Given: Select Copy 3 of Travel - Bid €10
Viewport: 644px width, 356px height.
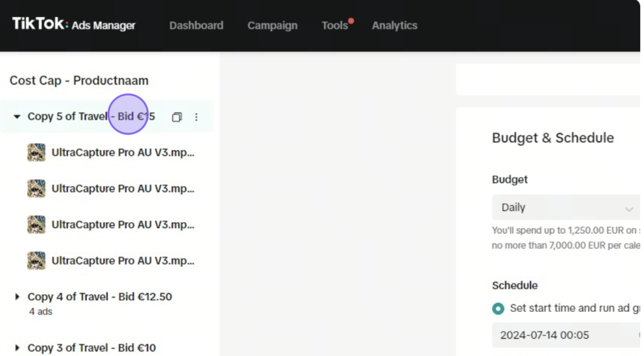Looking at the screenshot, I should 92,348.
